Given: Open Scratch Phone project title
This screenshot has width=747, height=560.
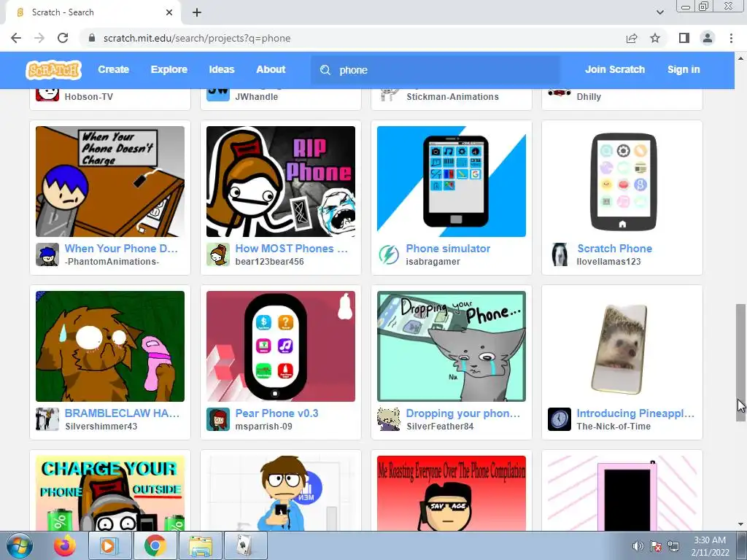Looking at the screenshot, I should click(614, 249).
